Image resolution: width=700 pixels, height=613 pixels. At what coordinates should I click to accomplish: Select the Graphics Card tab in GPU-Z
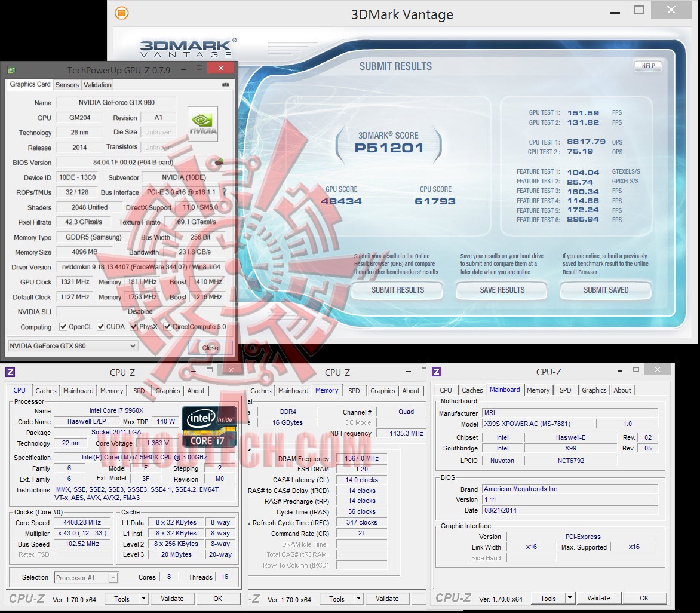(x=30, y=84)
